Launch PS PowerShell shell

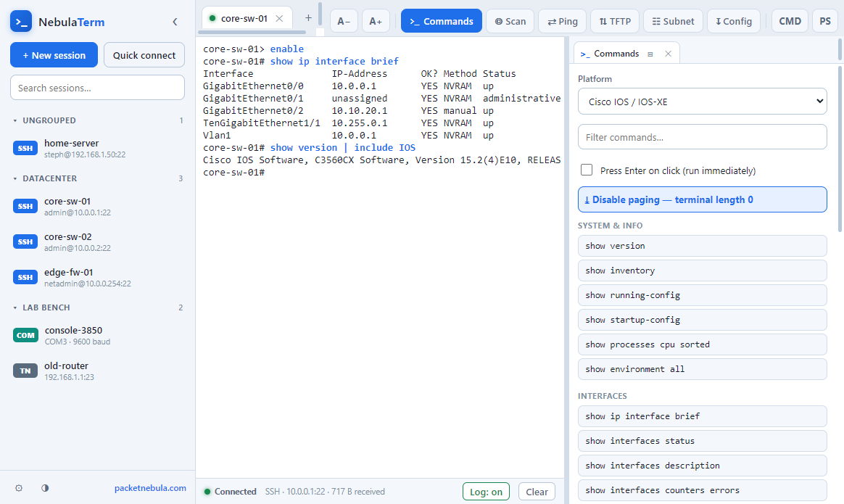coord(825,21)
